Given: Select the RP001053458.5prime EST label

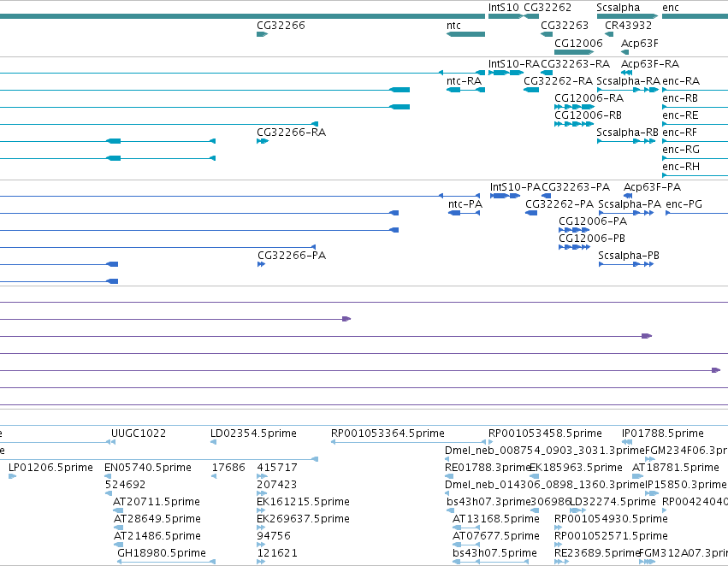Looking at the screenshot, I should click(x=545, y=433).
